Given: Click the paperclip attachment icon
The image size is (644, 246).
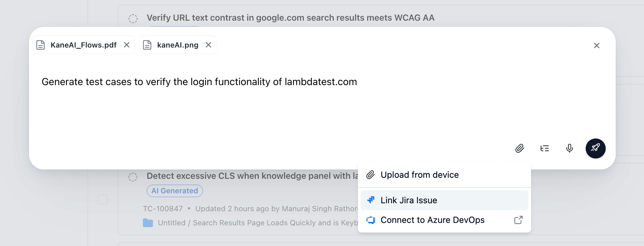Looking at the screenshot, I should pyautogui.click(x=520, y=148).
